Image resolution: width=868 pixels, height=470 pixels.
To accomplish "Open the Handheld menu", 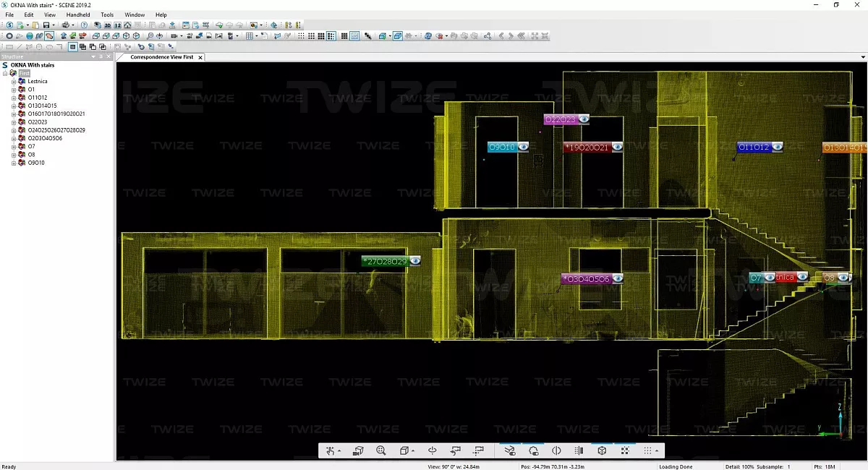I will coord(78,14).
